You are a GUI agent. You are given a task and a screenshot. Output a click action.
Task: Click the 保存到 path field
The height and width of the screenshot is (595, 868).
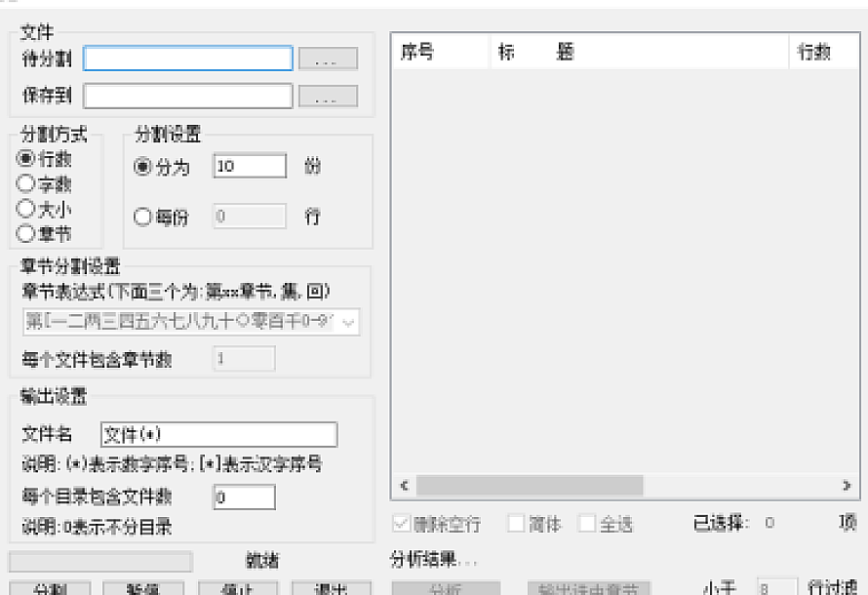pos(188,96)
